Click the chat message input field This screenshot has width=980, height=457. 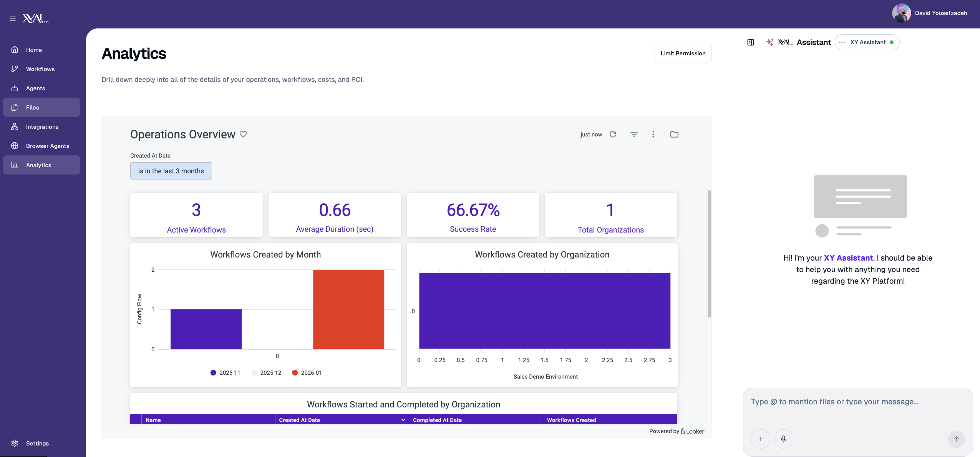coord(857,402)
